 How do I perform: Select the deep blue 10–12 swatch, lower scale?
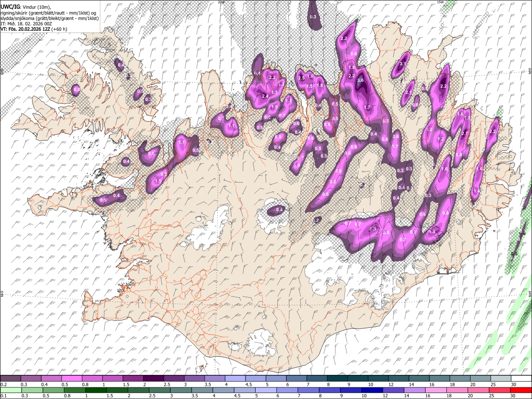(372, 390)
